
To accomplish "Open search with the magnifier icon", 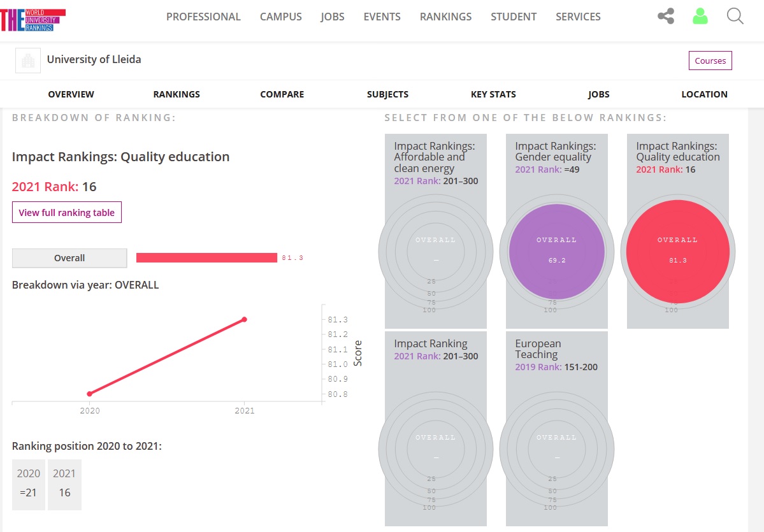I will 735,16.
